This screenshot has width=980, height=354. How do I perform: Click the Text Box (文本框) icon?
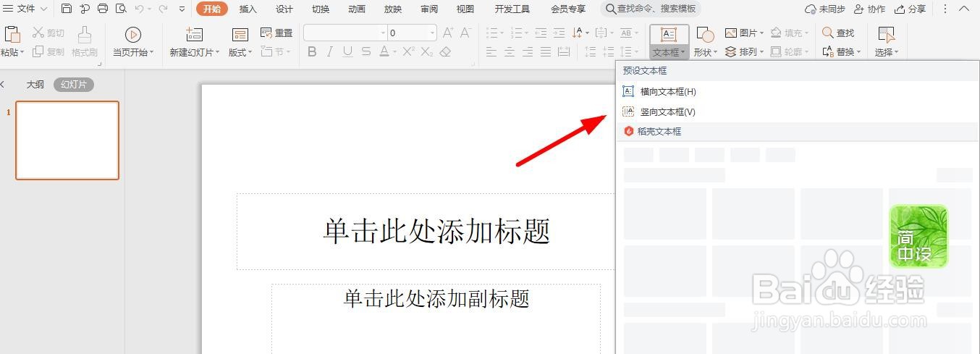point(669,35)
